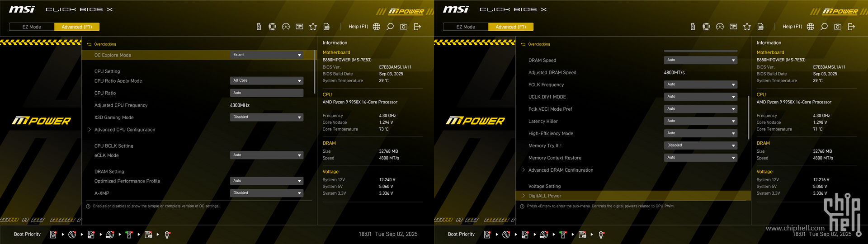Click language globe in right BIOS toolbar

[811, 27]
